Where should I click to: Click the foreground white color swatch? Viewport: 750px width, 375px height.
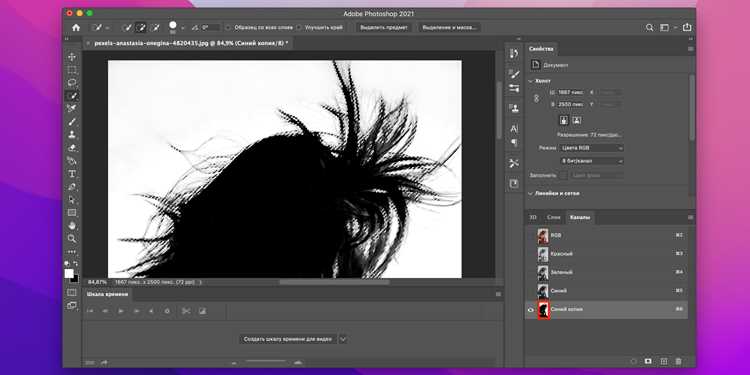tap(69, 273)
